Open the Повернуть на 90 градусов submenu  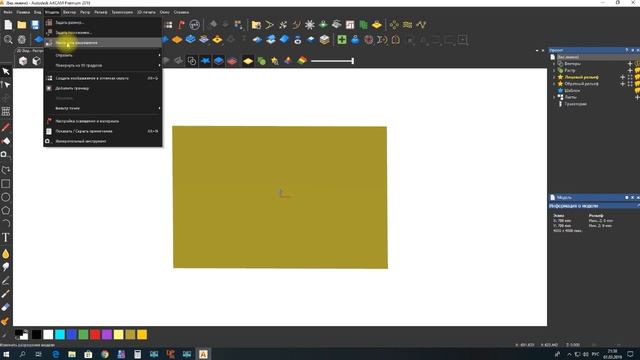coord(103,65)
